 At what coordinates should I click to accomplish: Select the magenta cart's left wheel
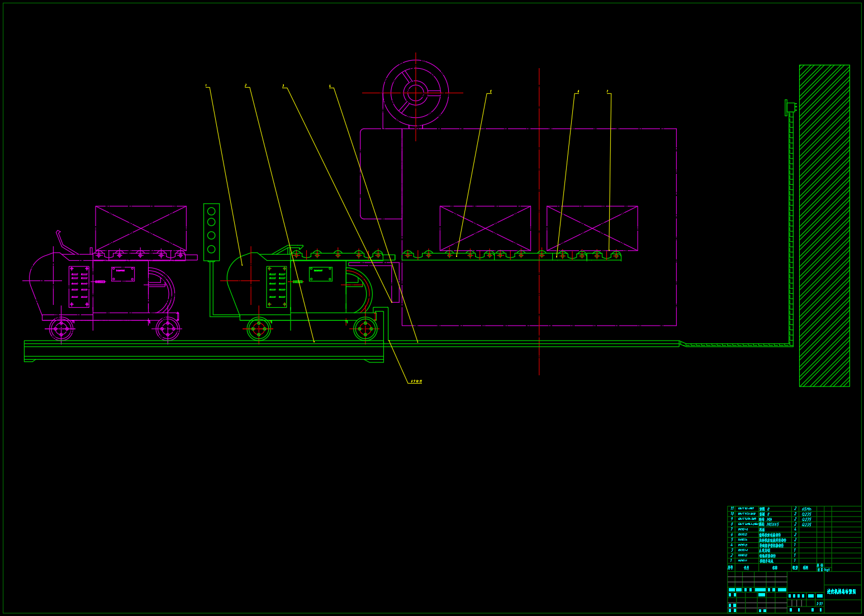click(61, 329)
